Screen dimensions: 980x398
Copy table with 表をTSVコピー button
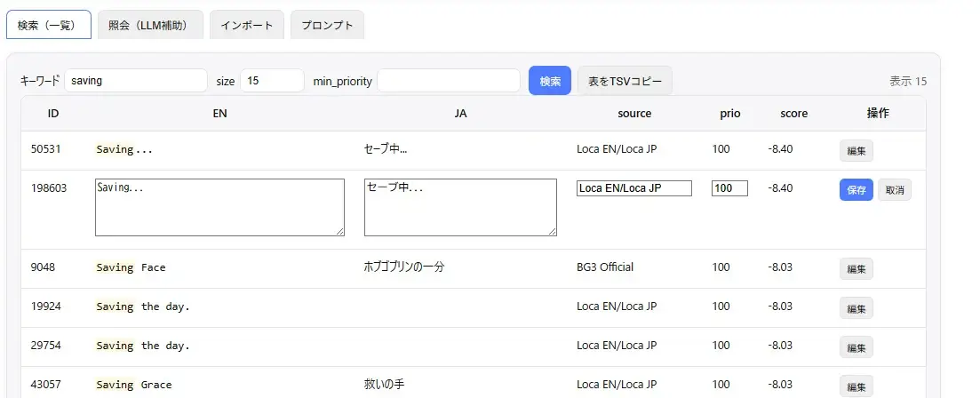pyautogui.click(x=625, y=81)
